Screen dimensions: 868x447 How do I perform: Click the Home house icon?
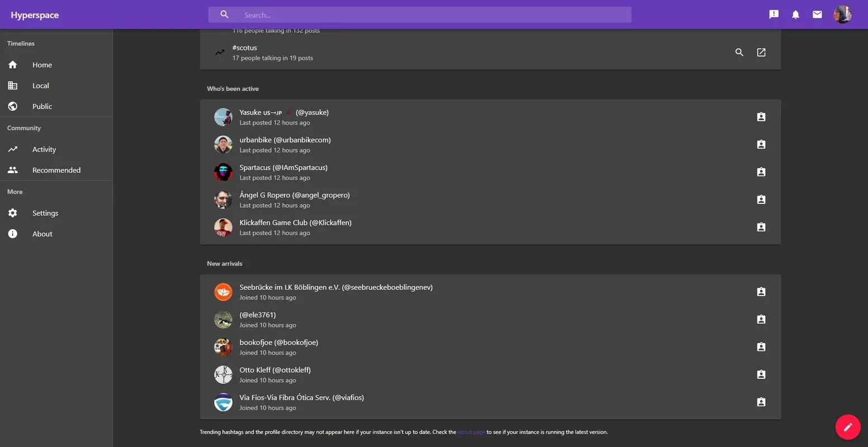(x=13, y=65)
